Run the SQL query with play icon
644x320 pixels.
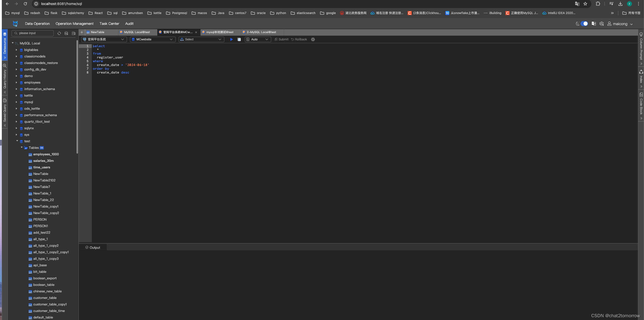pyautogui.click(x=231, y=39)
